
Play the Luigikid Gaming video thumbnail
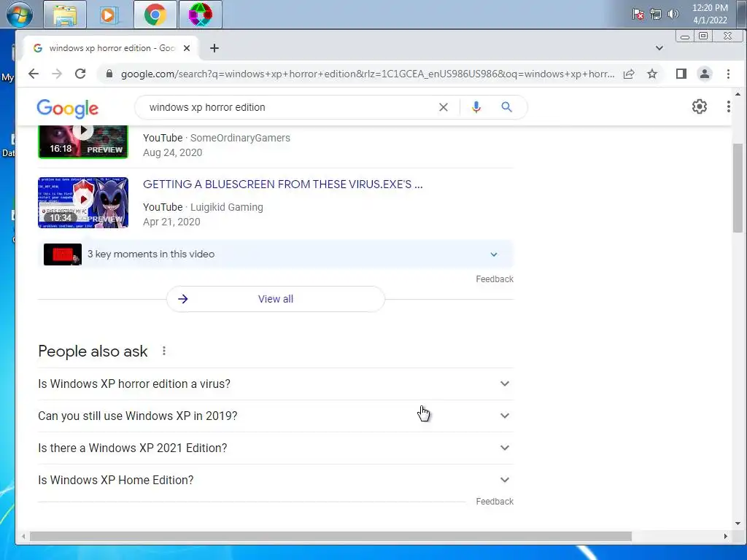click(83, 203)
